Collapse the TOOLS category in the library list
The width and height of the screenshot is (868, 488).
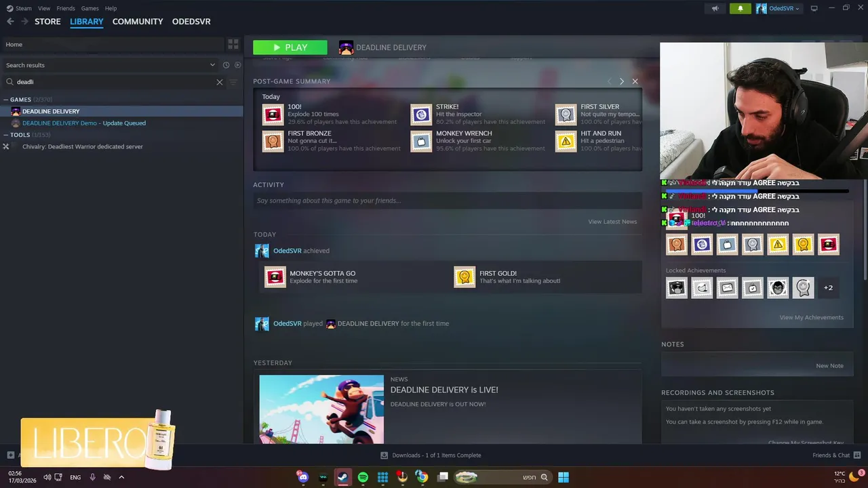(x=6, y=135)
